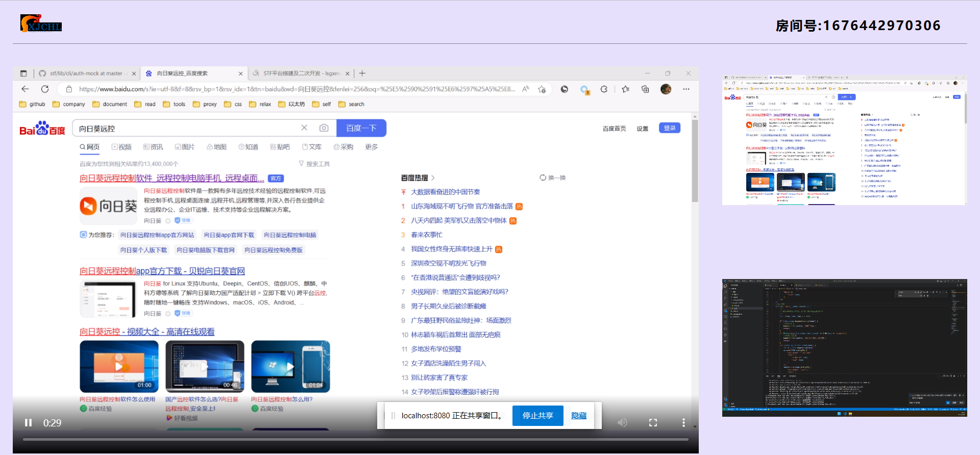Open the Baidu 设置 menu
The image size is (980, 455).
[x=642, y=129]
